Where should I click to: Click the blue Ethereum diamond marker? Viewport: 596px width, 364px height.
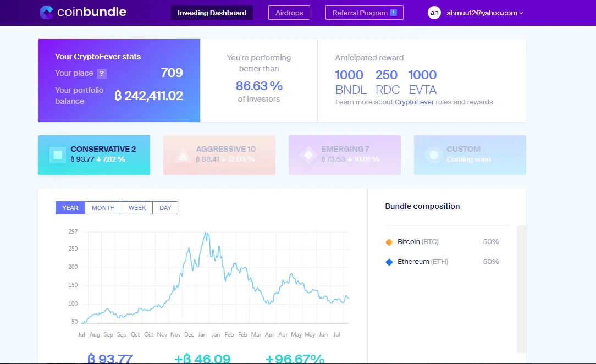pos(389,262)
